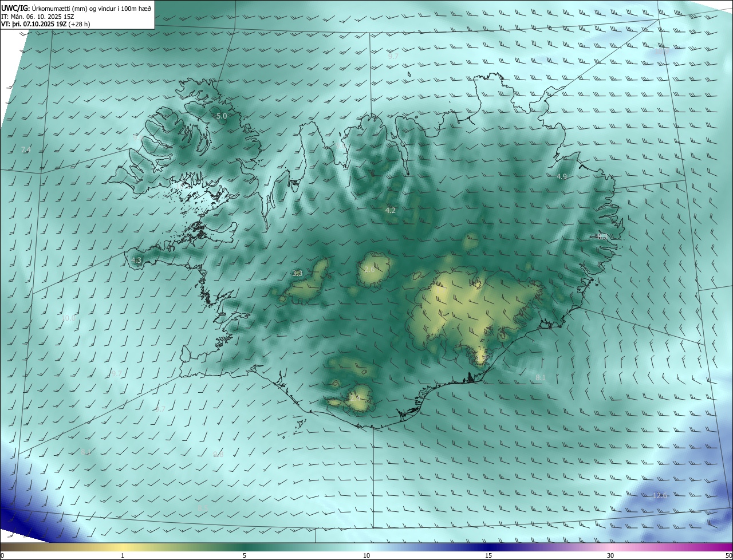Click the 2.6 value on Hofsjökull glacier
This screenshot has width=733, height=560.
tap(369, 270)
